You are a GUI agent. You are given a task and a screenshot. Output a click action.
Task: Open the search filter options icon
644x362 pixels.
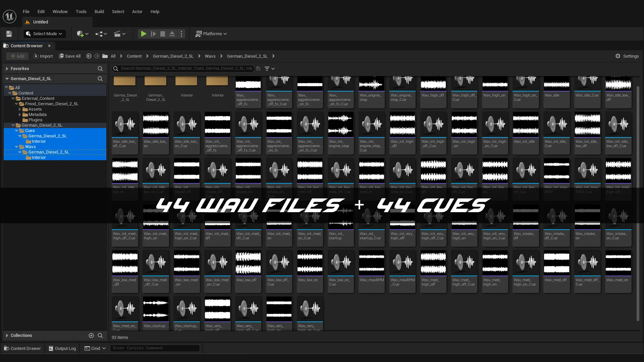[269, 68]
